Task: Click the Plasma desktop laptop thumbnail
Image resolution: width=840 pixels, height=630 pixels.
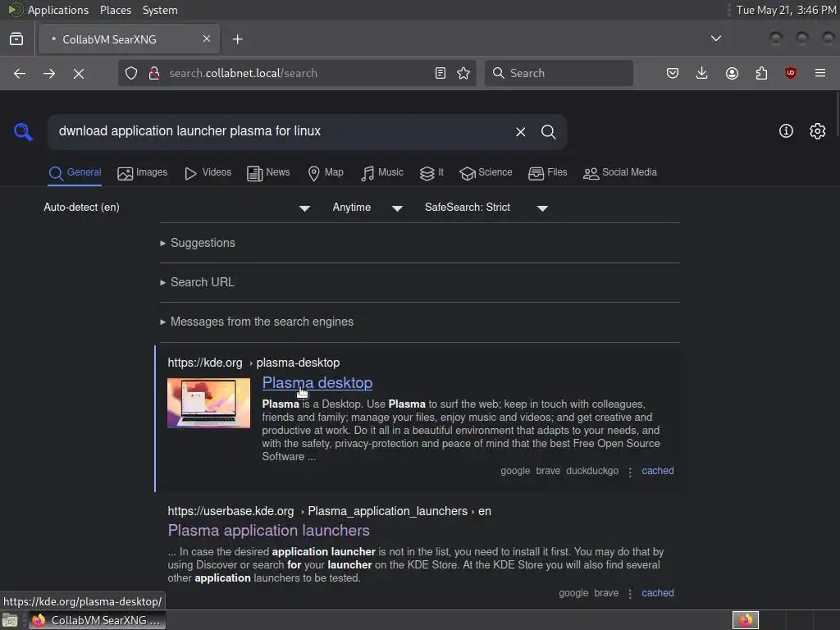Action: point(208,403)
